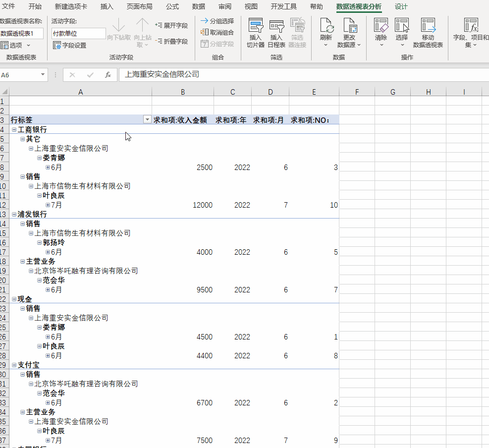This screenshot has height=448, width=489.
Task: Collapse field (折叠字段)
Action: click(171, 41)
